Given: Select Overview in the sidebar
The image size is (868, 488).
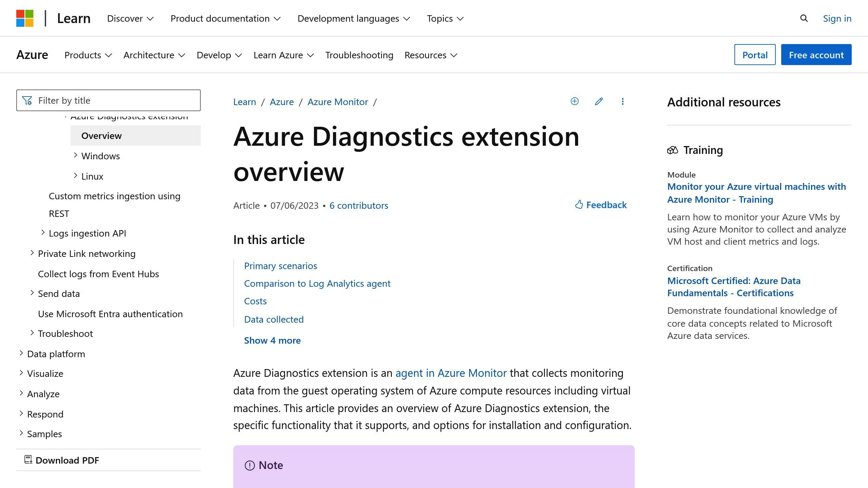Looking at the screenshot, I should coord(136,136).
